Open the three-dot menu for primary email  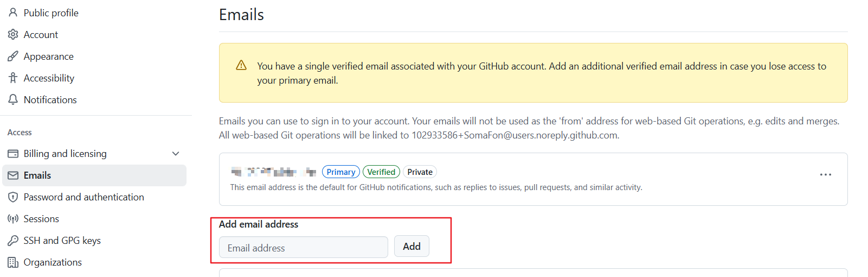coord(825,174)
